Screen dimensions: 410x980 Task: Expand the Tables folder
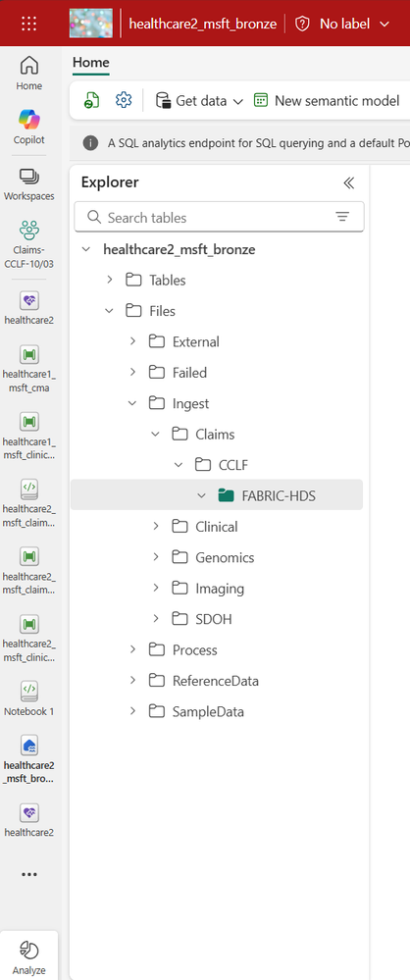point(110,280)
